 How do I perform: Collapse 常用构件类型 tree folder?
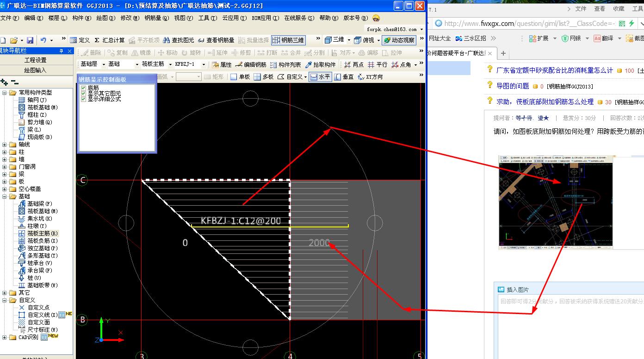[5, 93]
